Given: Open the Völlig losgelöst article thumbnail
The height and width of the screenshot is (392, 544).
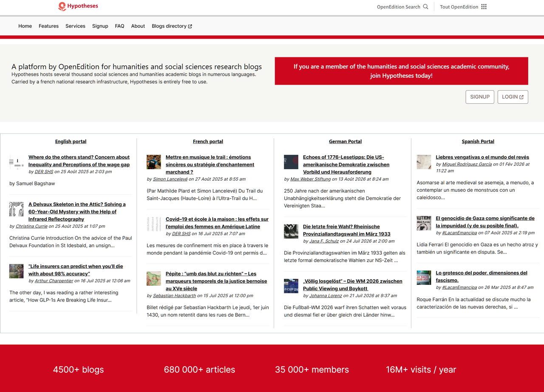Looking at the screenshot, I should coord(291,286).
